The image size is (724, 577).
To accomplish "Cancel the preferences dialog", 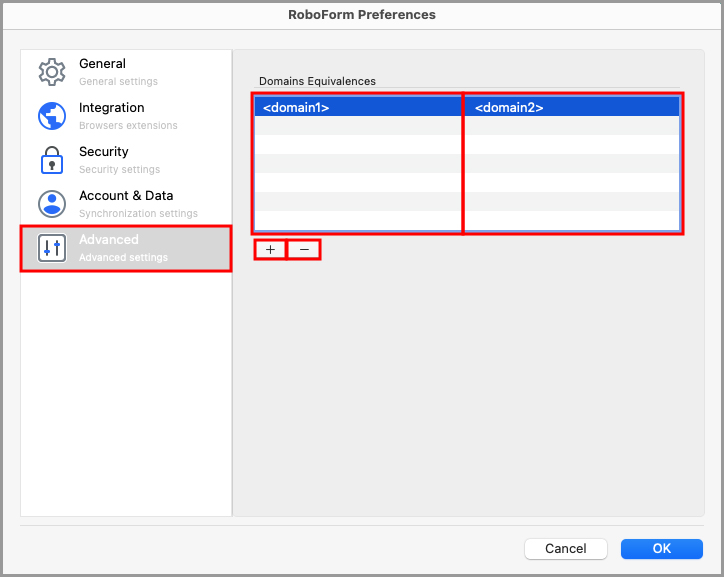I will point(566,548).
